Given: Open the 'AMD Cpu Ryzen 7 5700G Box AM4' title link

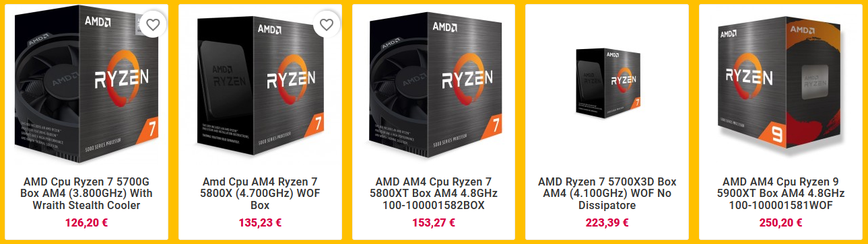Looking at the screenshot, I should pyautogui.click(x=86, y=194).
